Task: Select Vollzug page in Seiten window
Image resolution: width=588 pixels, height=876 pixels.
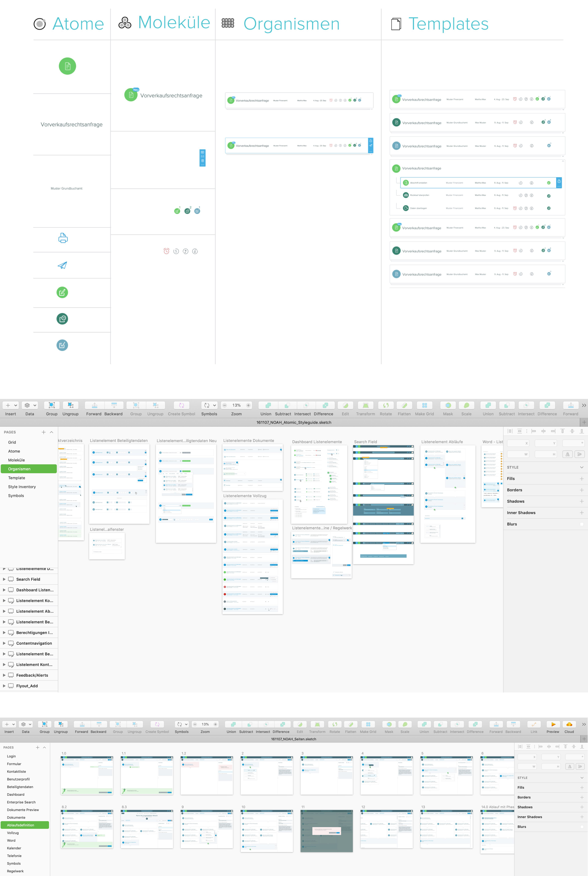Action: (13, 833)
